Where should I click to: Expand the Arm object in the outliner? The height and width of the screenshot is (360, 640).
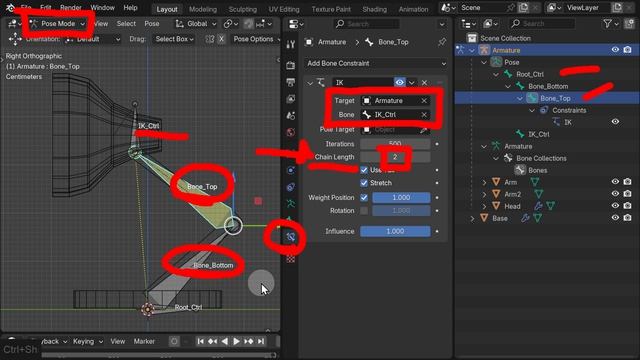pyautogui.click(x=484, y=182)
